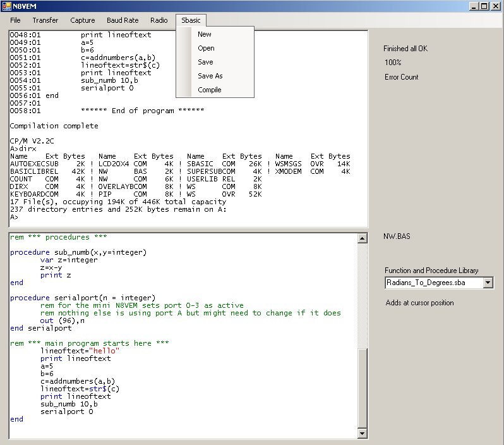Open the Capture menu
504x445 pixels.
[83, 20]
